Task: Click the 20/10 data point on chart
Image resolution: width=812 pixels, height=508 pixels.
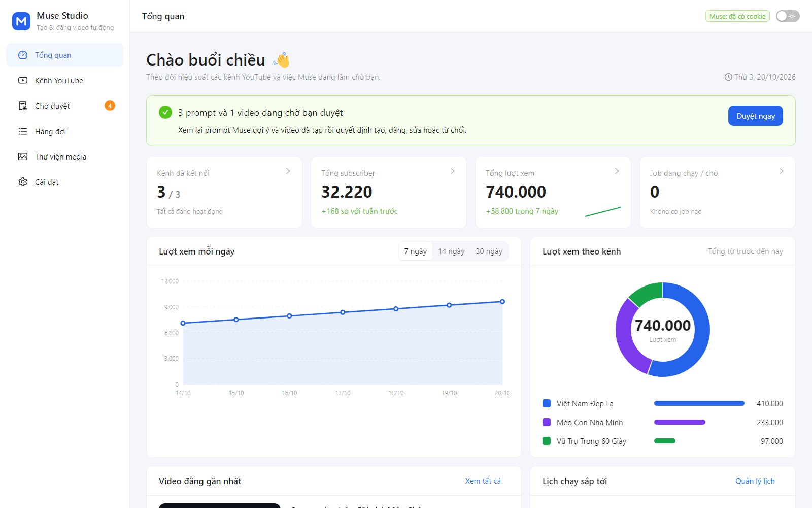Action: (x=502, y=302)
